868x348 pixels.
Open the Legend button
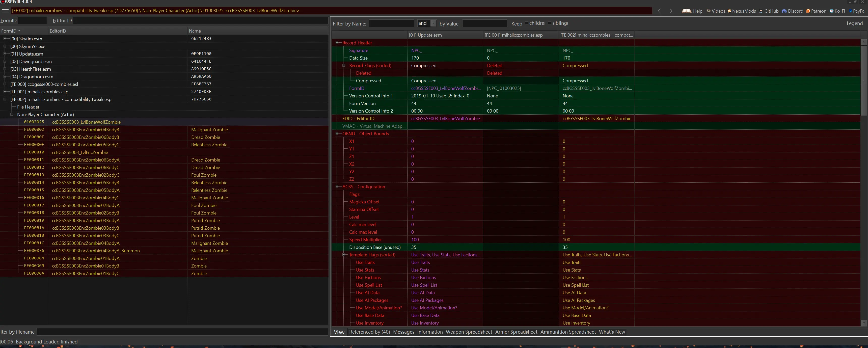point(855,23)
